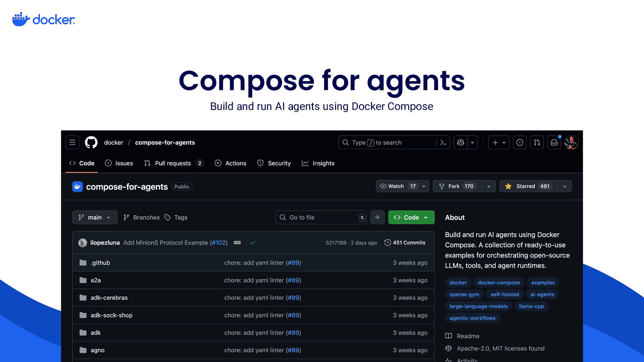Expand the Copilot dropdown arrow
The height and width of the screenshot is (362, 644).
click(x=473, y=142)
